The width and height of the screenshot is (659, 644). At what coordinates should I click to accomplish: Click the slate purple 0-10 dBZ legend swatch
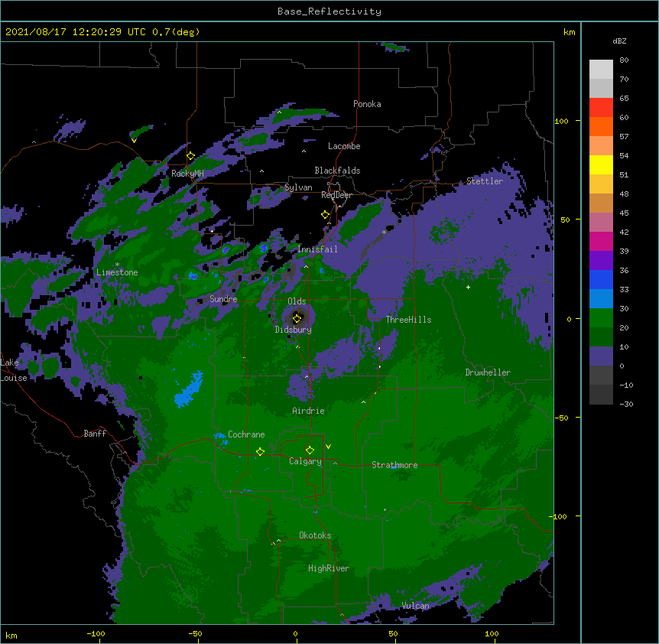pos(601,356)
